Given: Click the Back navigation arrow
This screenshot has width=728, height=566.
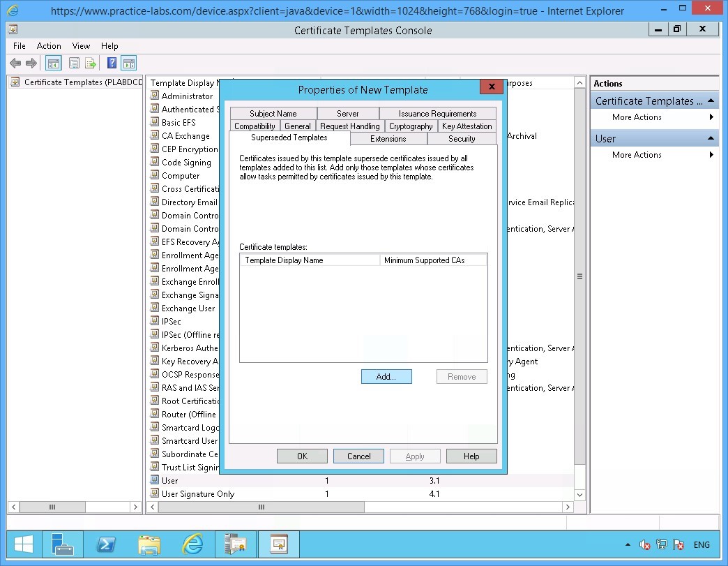Looking at the screenshot, I should click(15, 63).
